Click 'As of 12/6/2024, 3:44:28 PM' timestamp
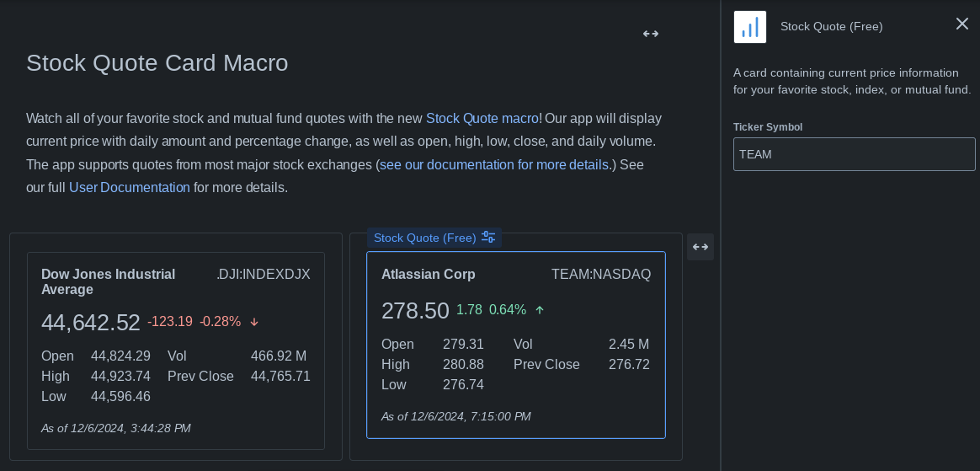The width and height of the screenshot is (980, 471). pos(115,428)
